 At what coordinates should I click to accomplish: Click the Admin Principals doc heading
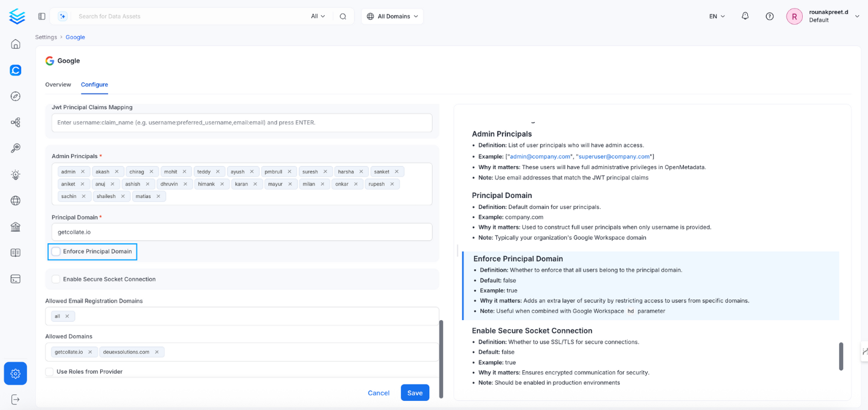pos(502,134)
